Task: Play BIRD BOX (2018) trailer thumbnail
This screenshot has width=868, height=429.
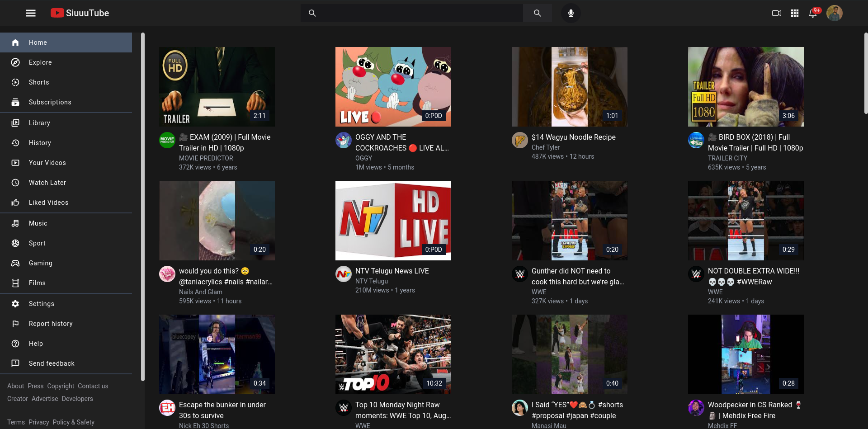Action: pyautogui.click(x=746, y=87)
